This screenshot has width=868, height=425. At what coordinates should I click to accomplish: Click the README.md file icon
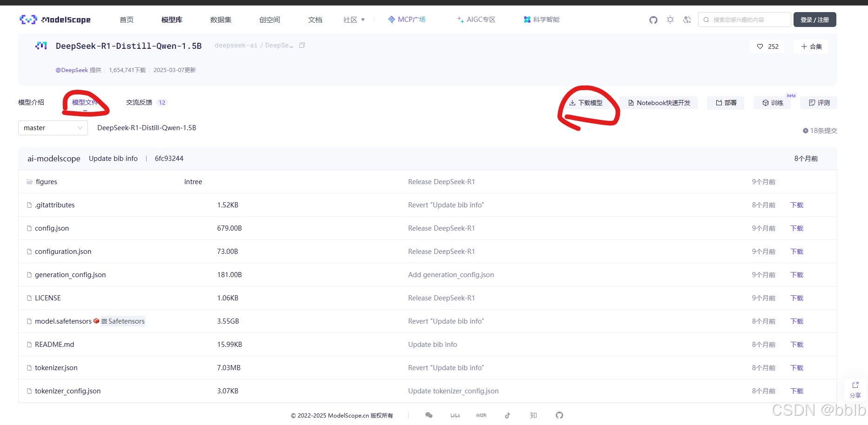click(29, 345)
